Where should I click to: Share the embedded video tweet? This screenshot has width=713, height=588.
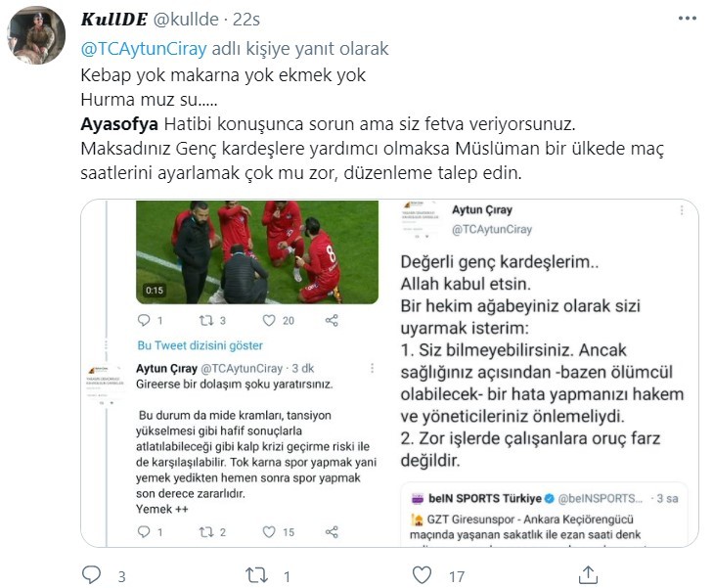tap(332, 321)
